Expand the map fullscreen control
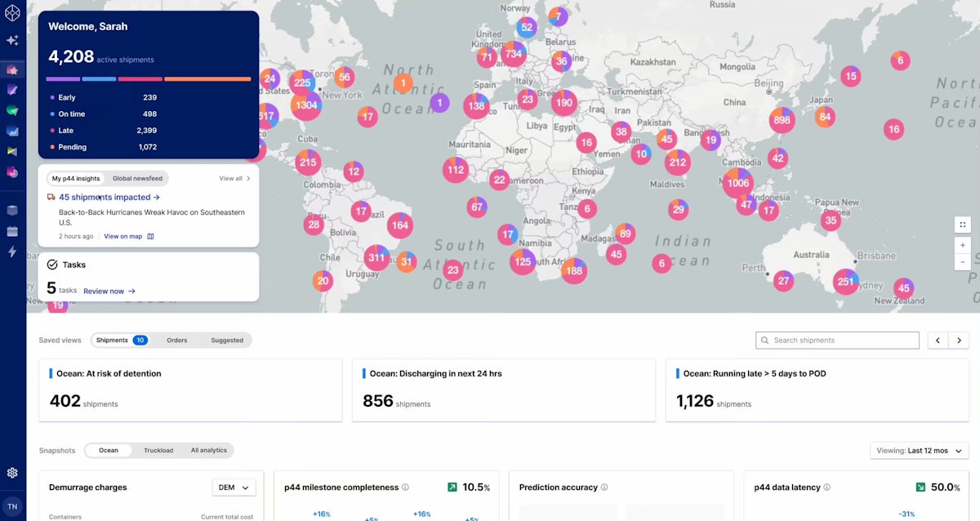 (962, 224)
